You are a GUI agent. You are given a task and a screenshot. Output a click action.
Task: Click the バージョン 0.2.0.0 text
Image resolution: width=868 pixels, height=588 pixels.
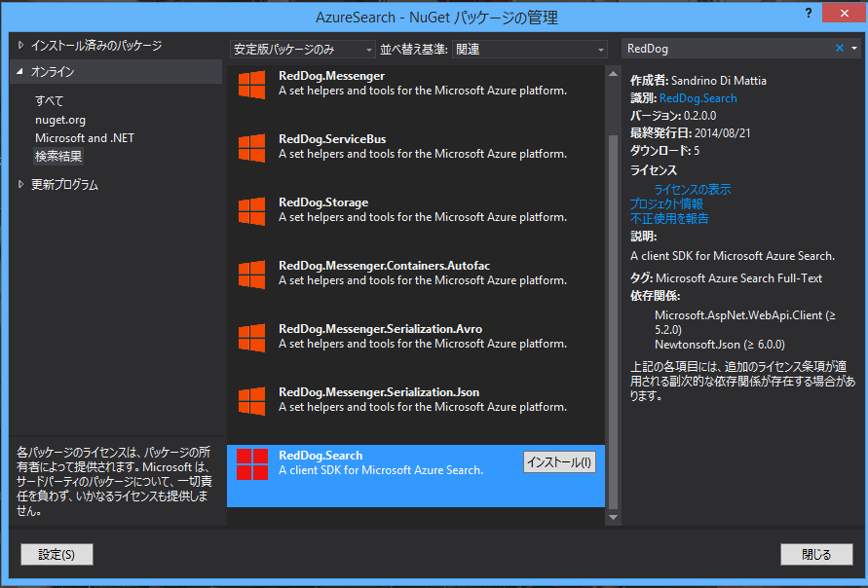click(x=673, y=116)
